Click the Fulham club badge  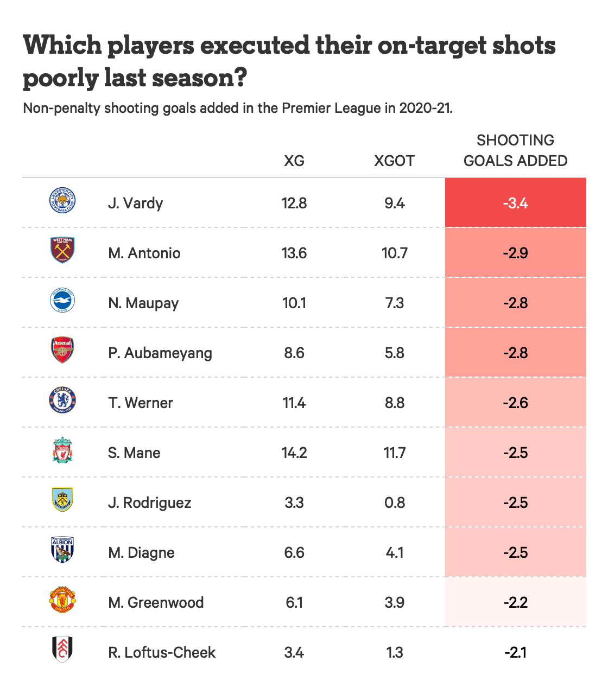(x=62, y=650)
